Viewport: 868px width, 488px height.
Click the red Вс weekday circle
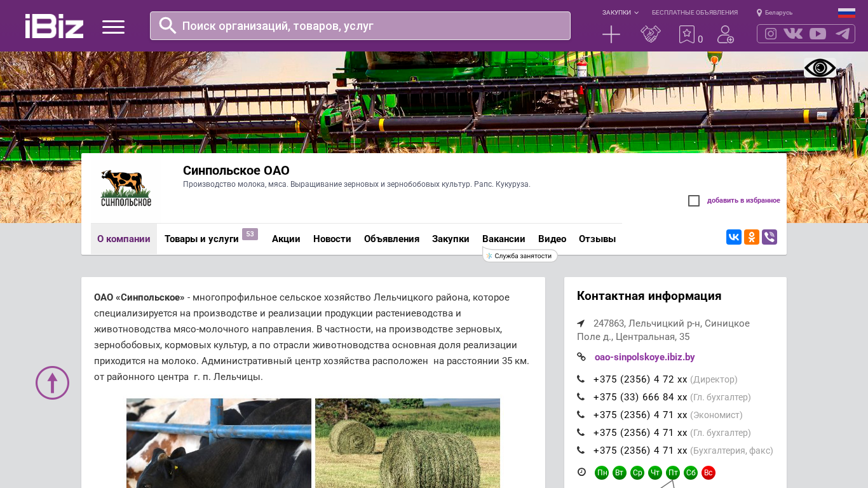point(709,473)
